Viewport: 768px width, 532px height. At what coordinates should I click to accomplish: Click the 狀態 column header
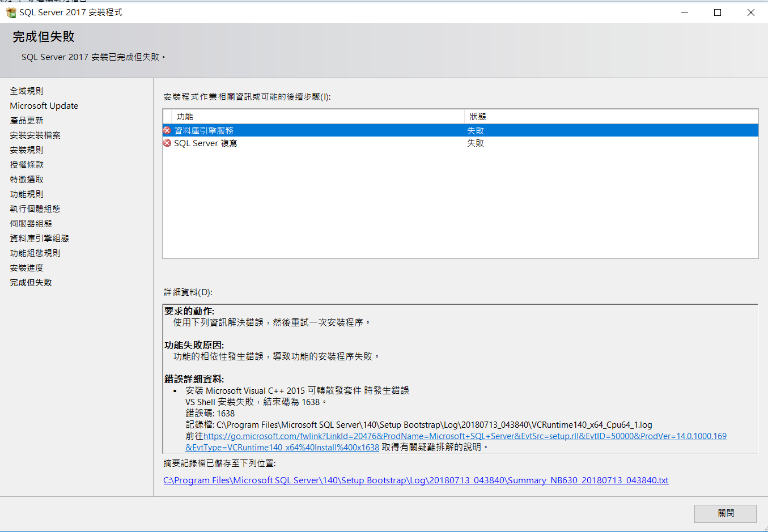click(x=612, y=116)
